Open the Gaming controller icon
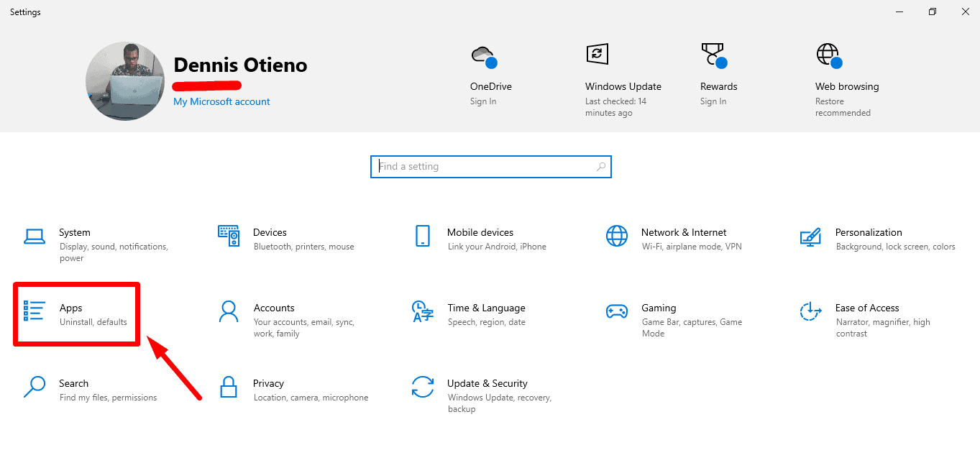This screenshot has height=463, width=980. coord(616,311)
